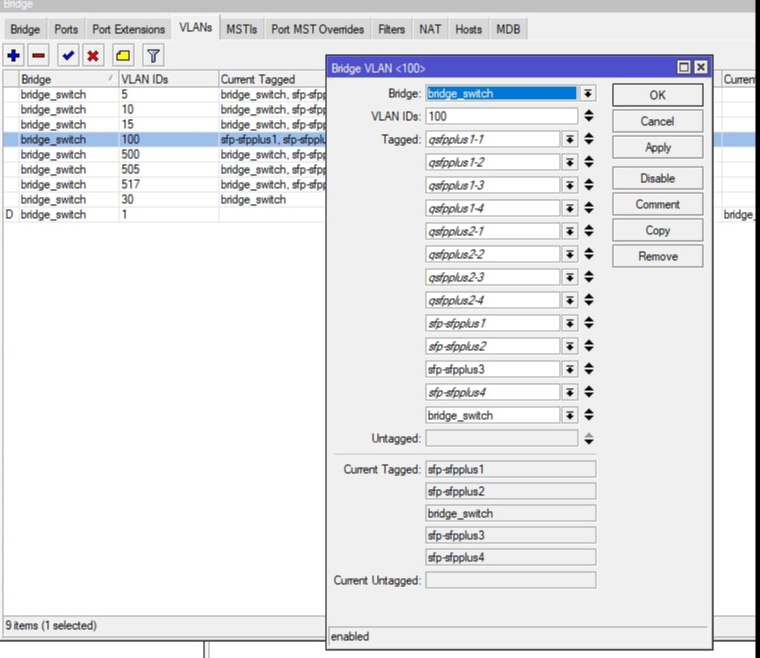Select the row with VLAN ID 5
Image resolution: width=760 pixels, height=658 pixels.
coord(165,95)
